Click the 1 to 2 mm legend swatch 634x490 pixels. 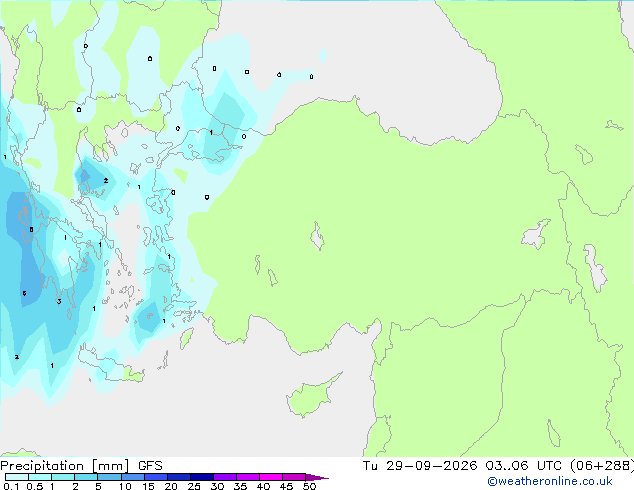(63, 477)
